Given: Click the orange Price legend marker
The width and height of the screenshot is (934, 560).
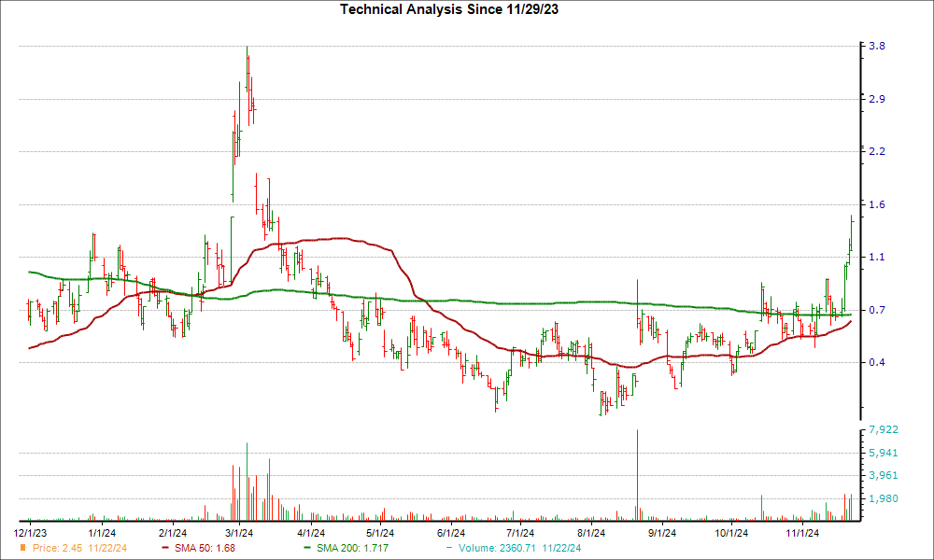Looking at the screenshot, I should (22, 548).
